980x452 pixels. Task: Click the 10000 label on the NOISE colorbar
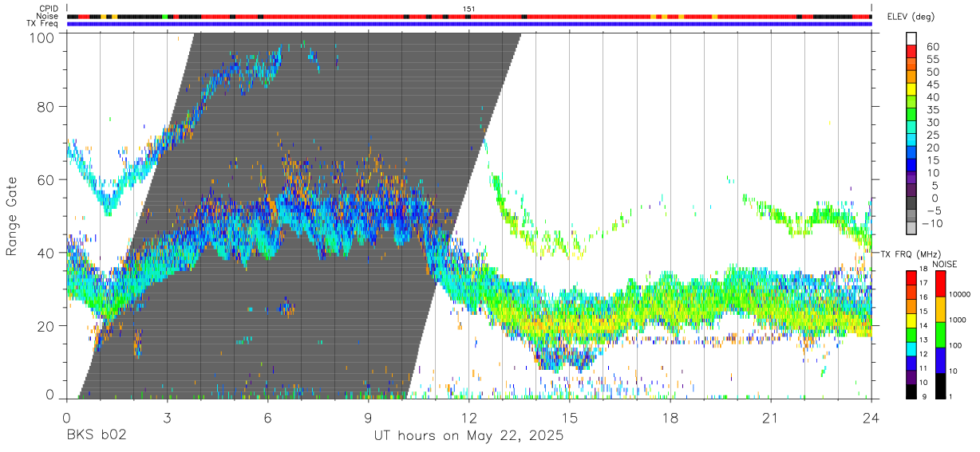[962, 294]
